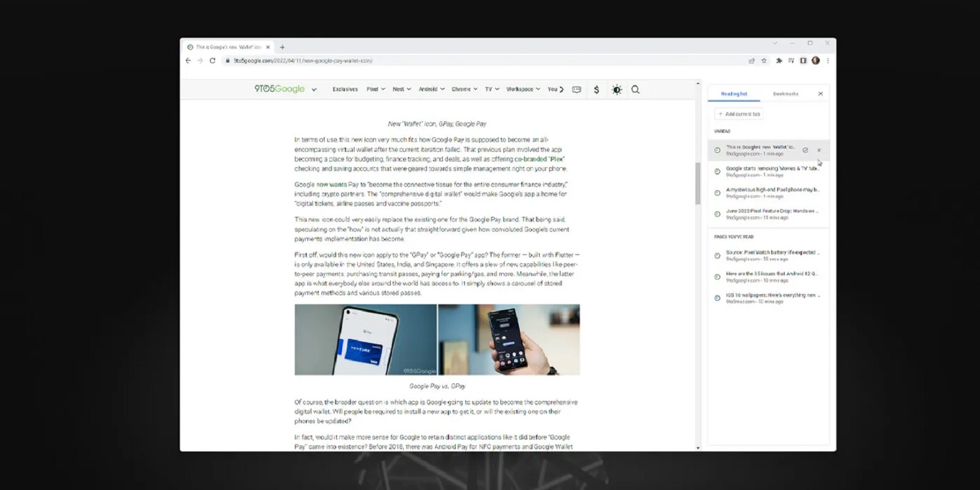Click favicon of Google starts removing Movies item

[x=717, y=171]
